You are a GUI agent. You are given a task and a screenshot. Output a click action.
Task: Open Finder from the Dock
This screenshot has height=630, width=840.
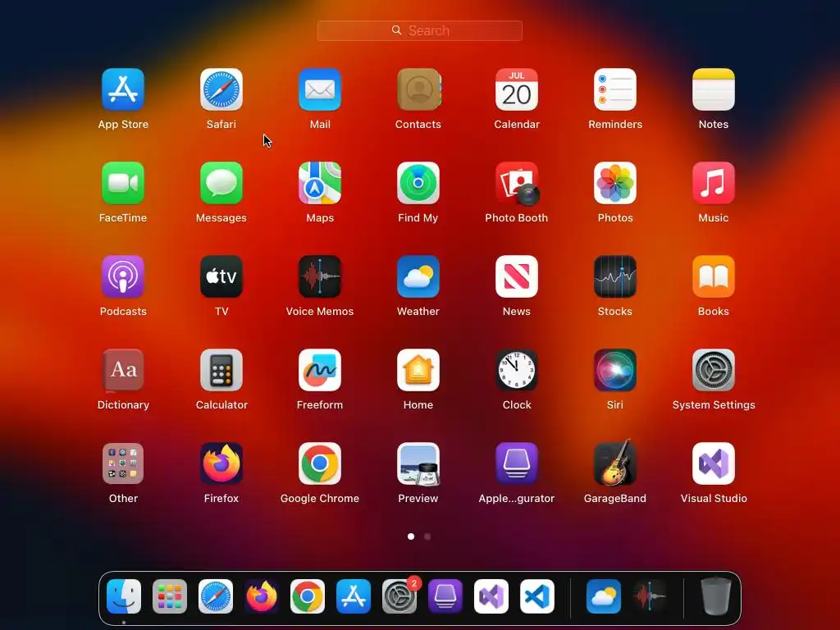pos(124,596)
